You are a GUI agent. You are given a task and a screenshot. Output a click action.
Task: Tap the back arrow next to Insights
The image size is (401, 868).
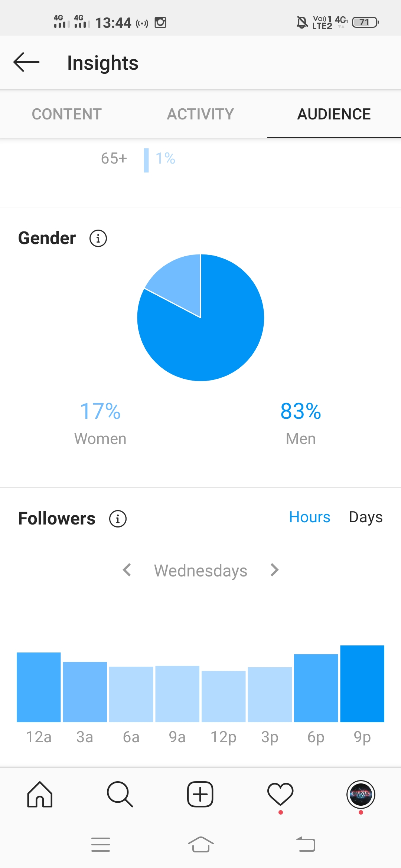tap(26, 62)
